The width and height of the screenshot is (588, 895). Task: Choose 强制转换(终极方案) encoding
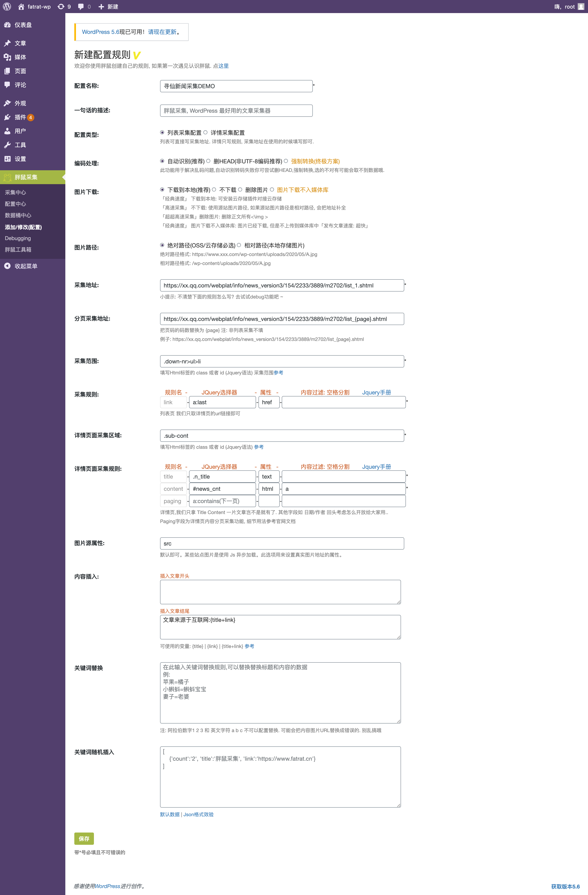286,161
